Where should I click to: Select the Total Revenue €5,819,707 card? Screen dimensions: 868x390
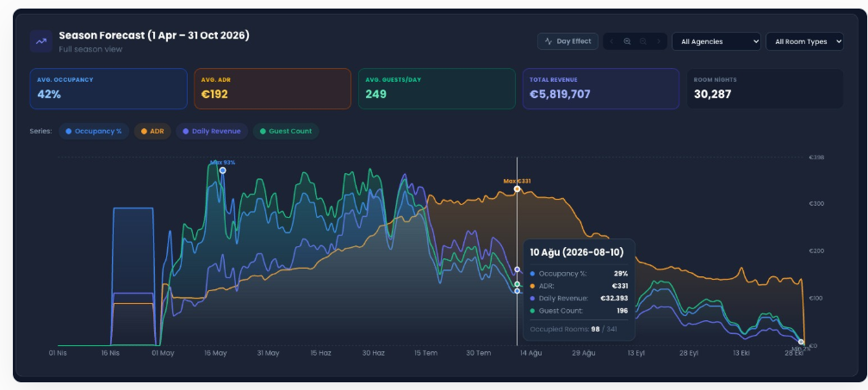coord(601,89)
